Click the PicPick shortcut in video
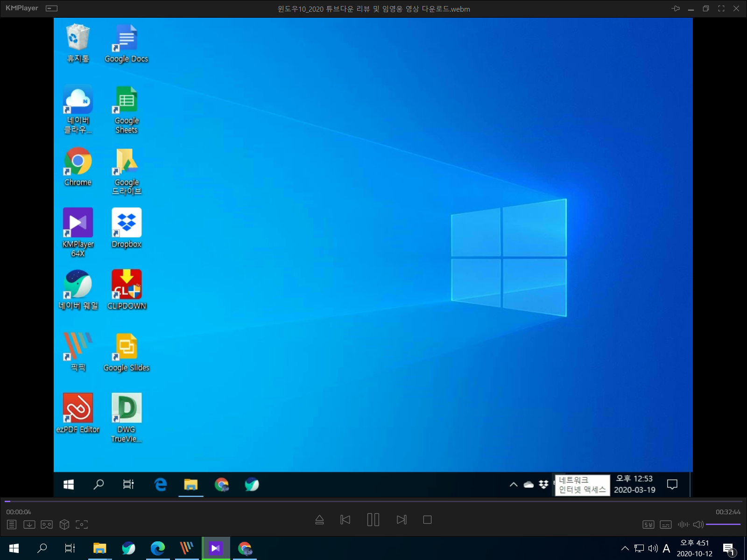Image resolution: width=747 pixels, height=560 pixels. tap(78, 352)
